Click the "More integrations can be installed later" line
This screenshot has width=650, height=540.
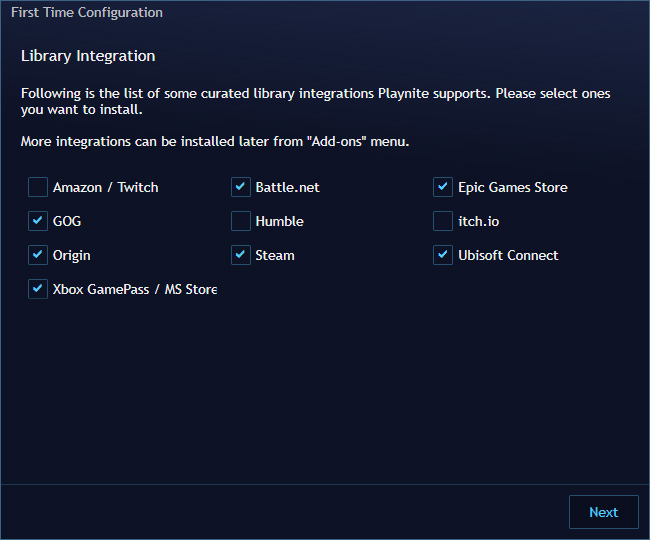215,141
